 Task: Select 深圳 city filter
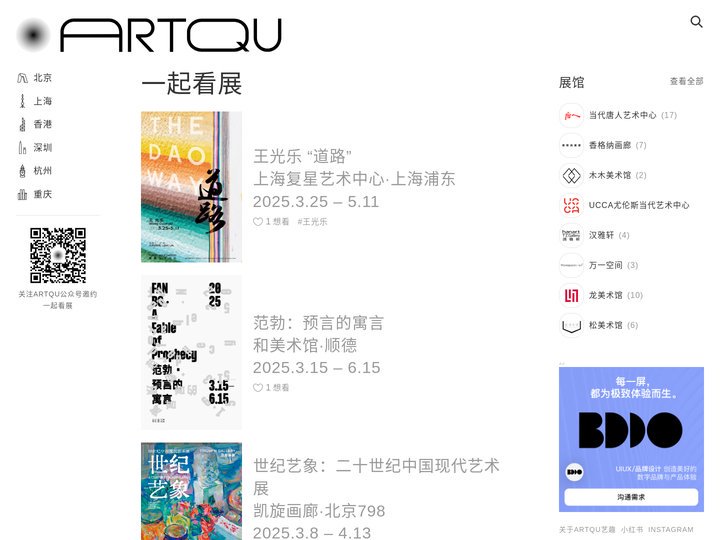click(x=43, y=147)
